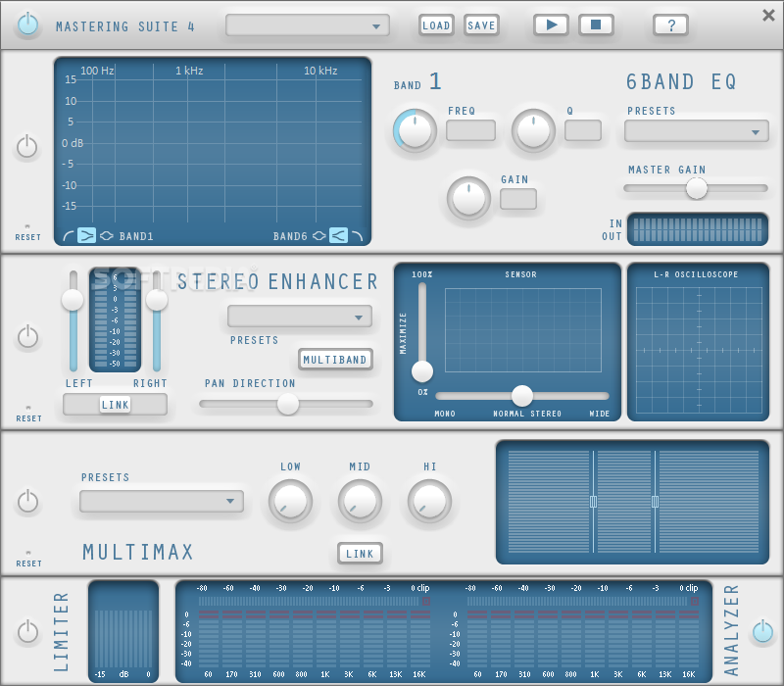
Task: Select Band1 peak filter shape icon
Action: pyautogui.click(x=107, y=235)
